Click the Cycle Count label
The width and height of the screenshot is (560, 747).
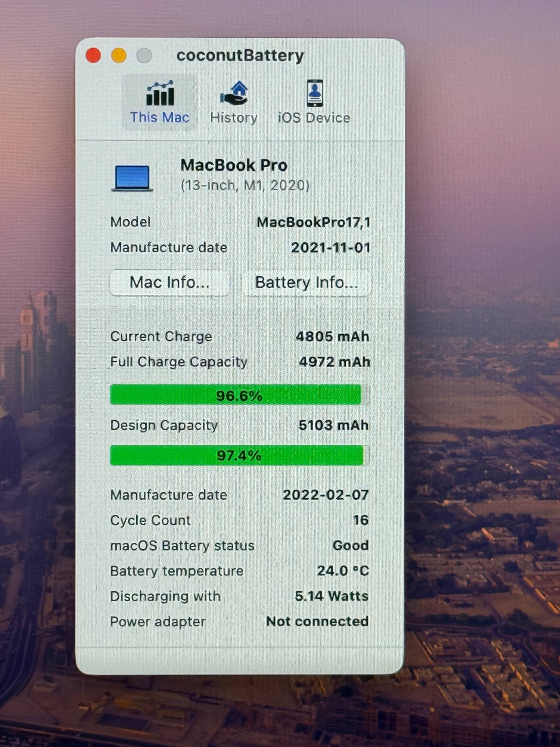coord(150,521)
